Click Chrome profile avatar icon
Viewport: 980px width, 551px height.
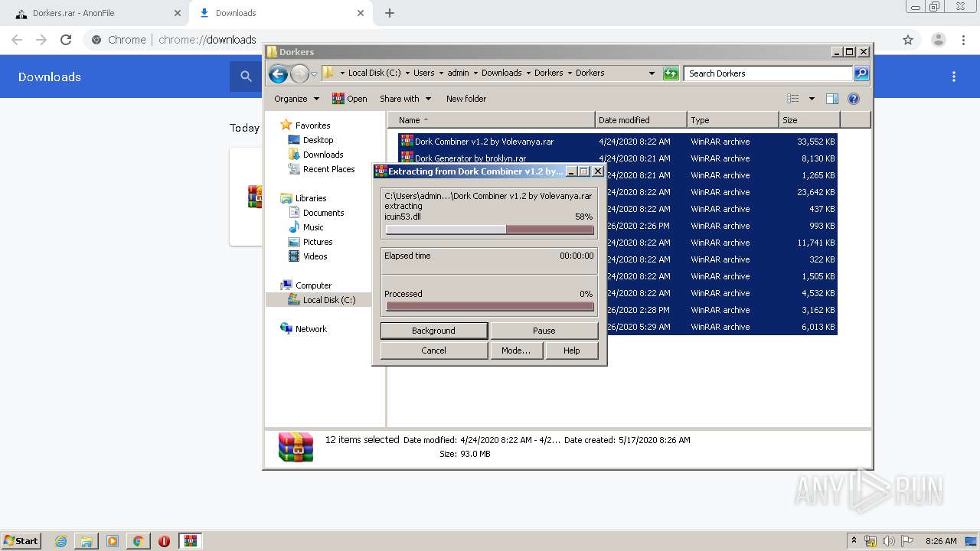pos(939,40)
